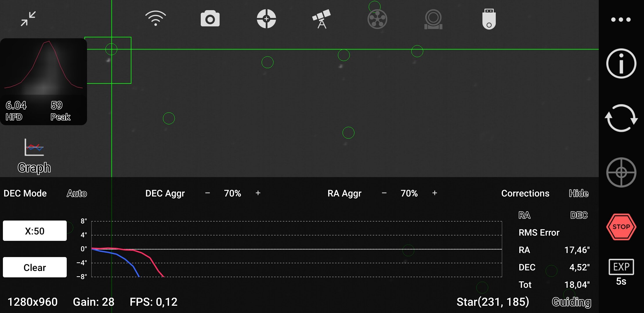The height and width of the screenshot is (313, 644).
Task: Open the three-dot more menu
Action: 621,20
